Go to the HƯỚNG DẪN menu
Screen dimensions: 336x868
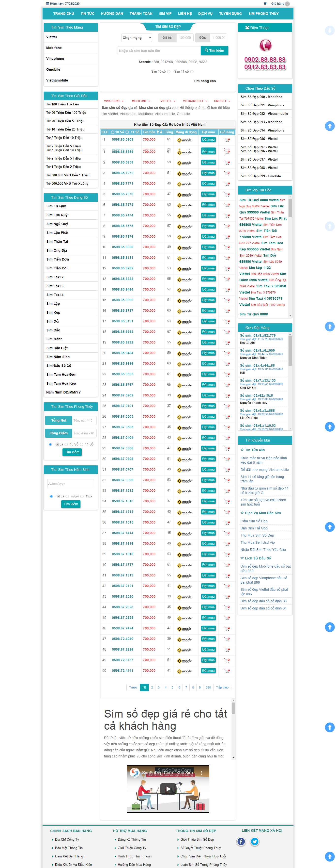pos(112,14)
